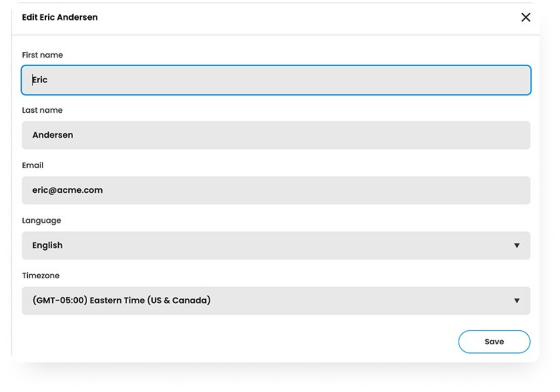Select the Email input field

(275, 190)
